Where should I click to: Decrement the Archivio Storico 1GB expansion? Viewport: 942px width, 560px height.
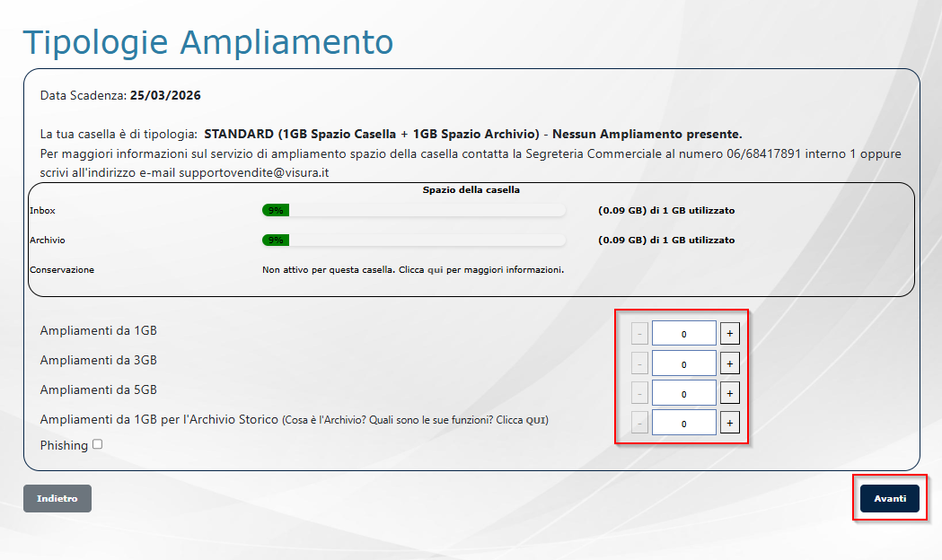tap(639, 423)
